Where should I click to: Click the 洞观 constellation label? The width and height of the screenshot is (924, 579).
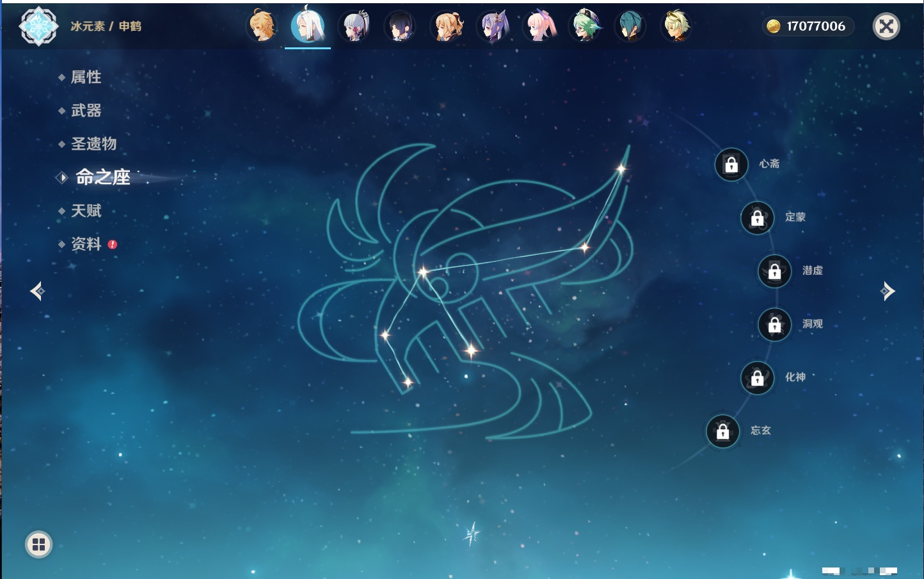(x=813, y=324)
